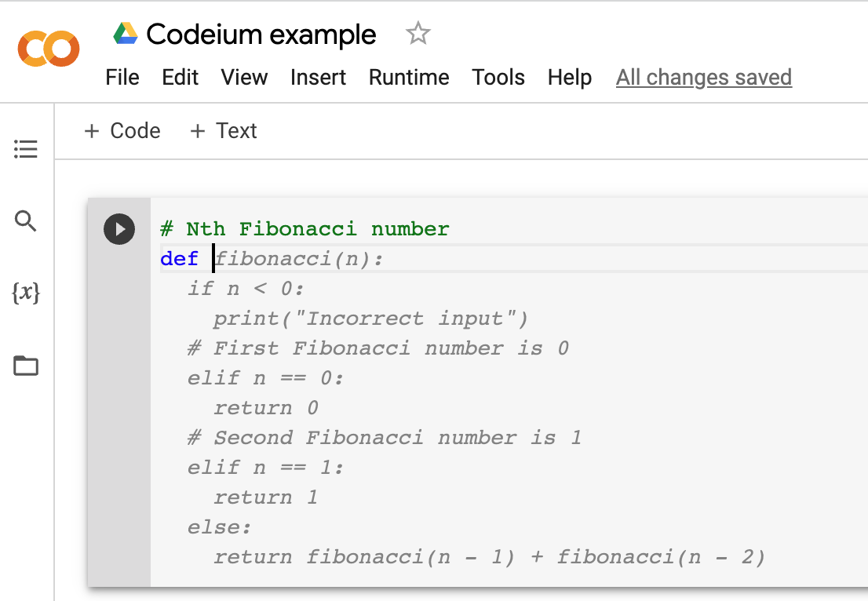The width and height of the screenshot is (868, 601).
Task: Star the Codeium example notebook
Action: 418,33
